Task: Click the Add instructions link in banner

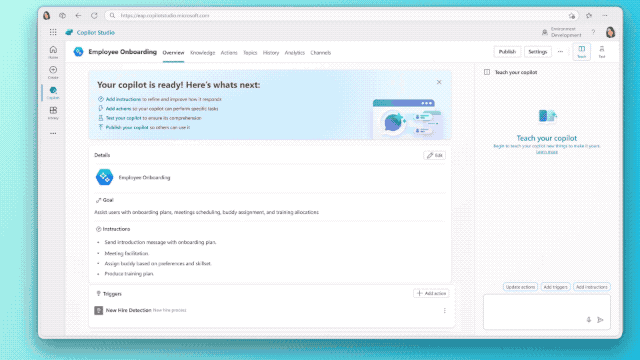Action: [123, 99]
